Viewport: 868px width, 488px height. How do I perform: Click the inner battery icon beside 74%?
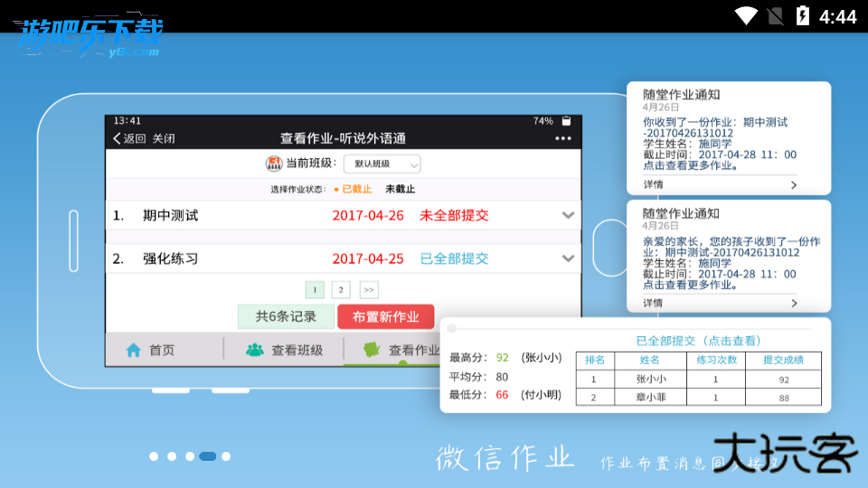[x=566, y=120]
